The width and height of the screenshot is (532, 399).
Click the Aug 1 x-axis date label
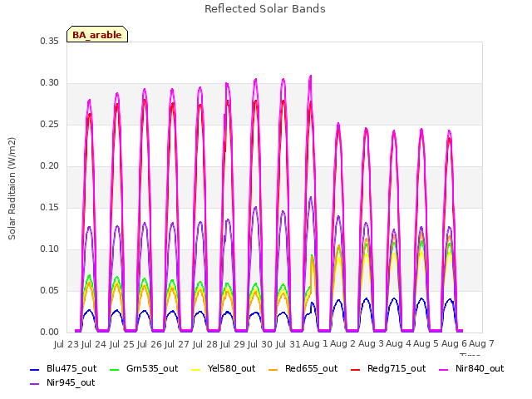pos(315,344)
